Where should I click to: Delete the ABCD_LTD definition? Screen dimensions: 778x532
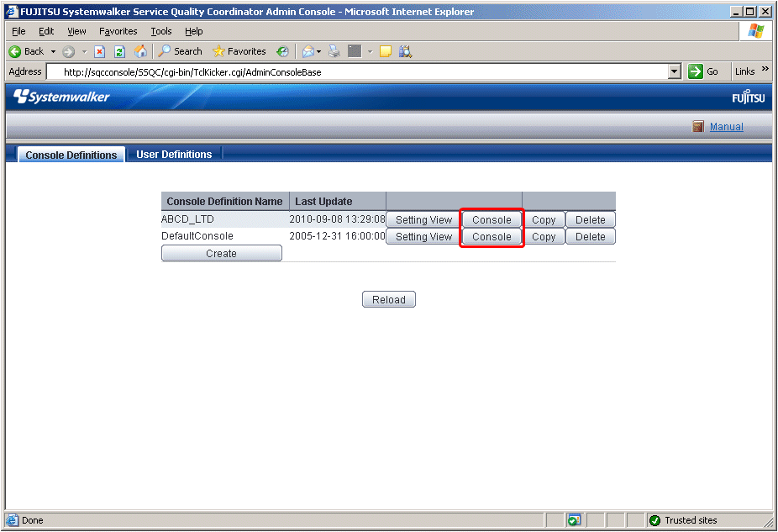point(591,220)
